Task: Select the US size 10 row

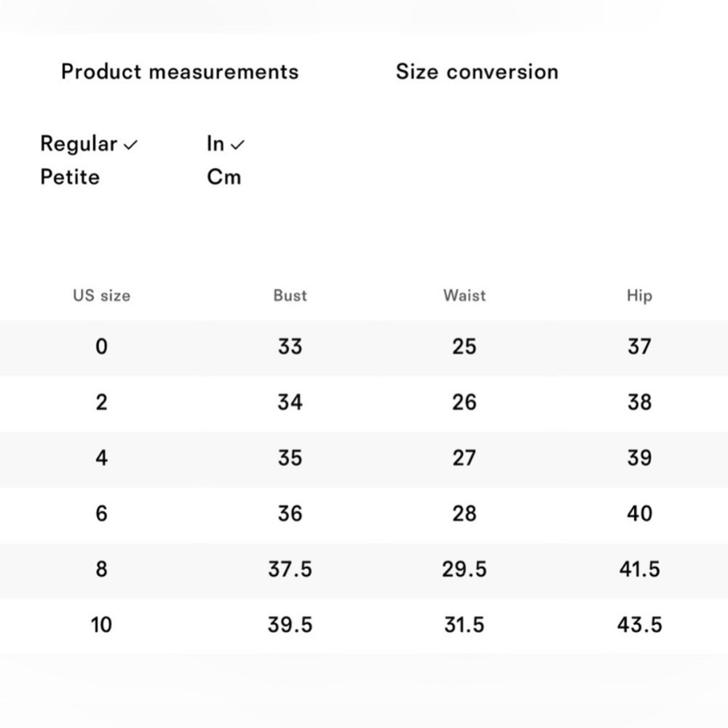Action: click(101, 625)
